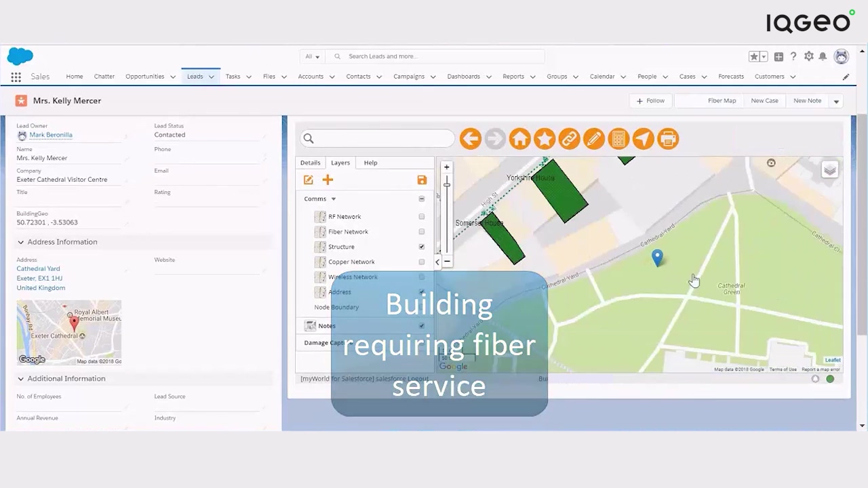Click the page vertical scrollbar
The height and width of the screenshot is (488, 868).
pos(862,224)
